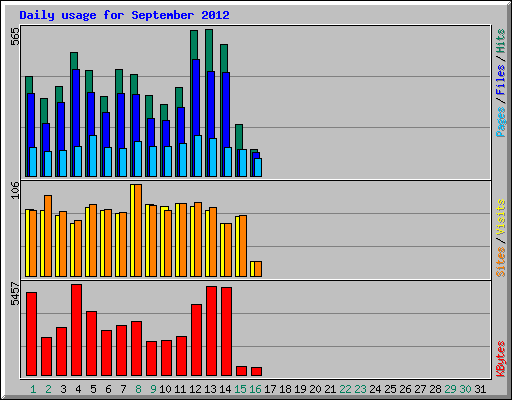Click the red 'KBytes' legend label

coord(501,359)
